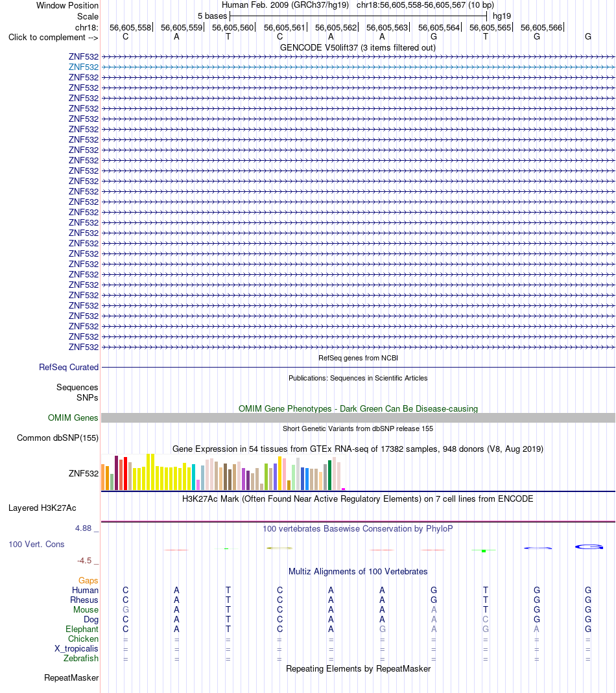Screen dimensions: 616x693
Task: Click the 4.88 PhyloP upper scale value
Action: pyautogui.click(x=83, y=528)
